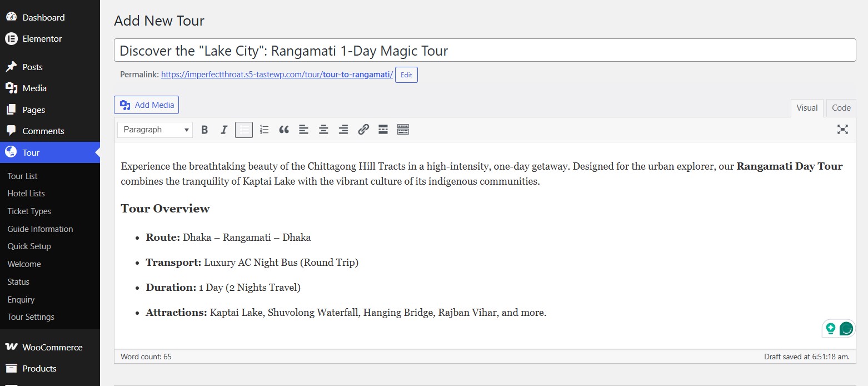Open the tour-to-rangamati permalink
The height and width of the screenshot is (386, 868).
click(277, 75)
